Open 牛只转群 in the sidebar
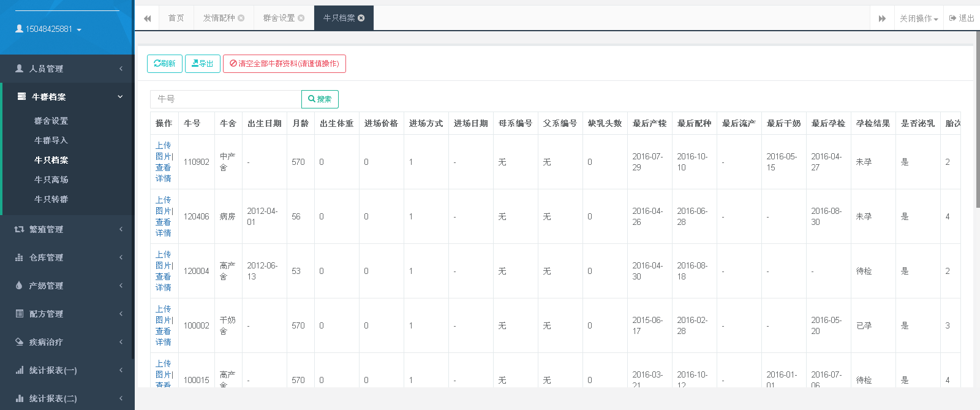The image size is (980, 410). [51, 199]
